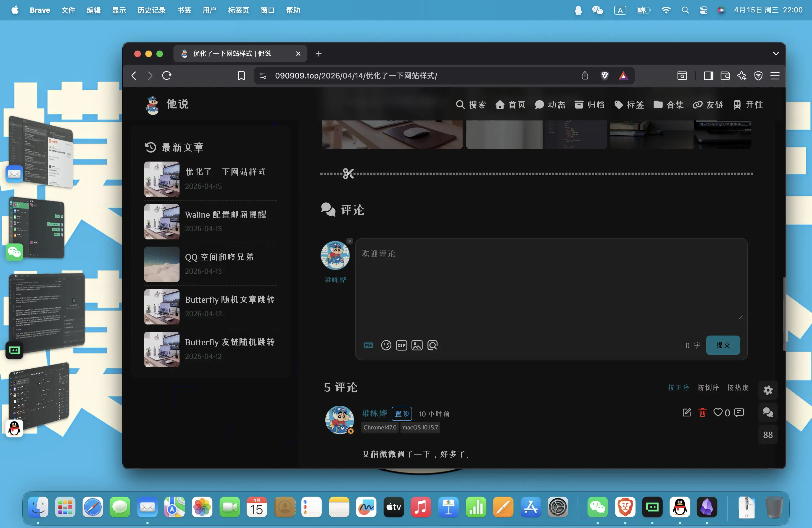
Task: Open Brave Shields lion icon in address bar
Action: point(605,75)
